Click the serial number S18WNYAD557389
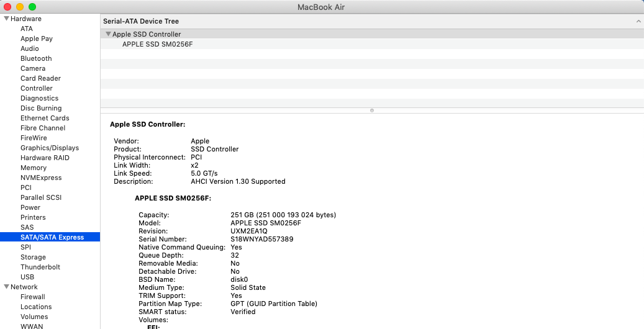Image resolution: width=644 pixels, height=329 pixels. coord(262,239)
